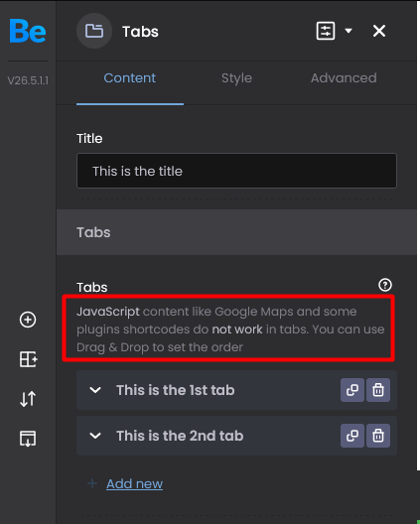Click the Title input field
Viewport: 420px width, 524px height.
236,171
